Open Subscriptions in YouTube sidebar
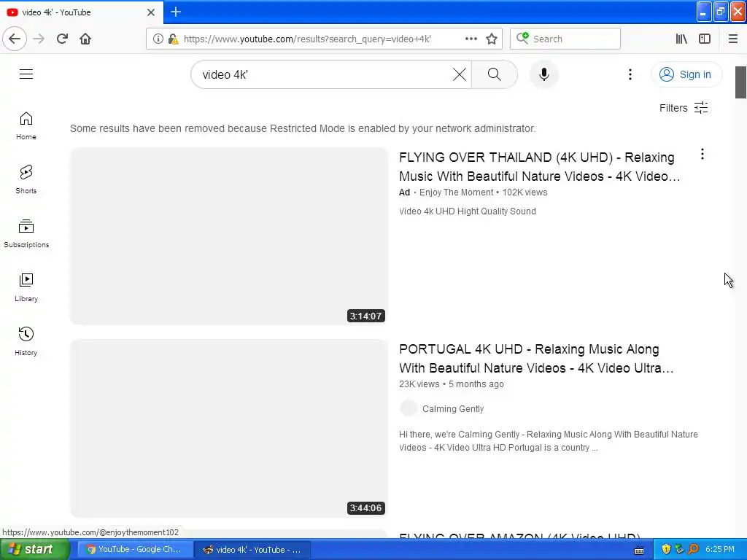The image size is (747, 560). (x=26, y=233)
